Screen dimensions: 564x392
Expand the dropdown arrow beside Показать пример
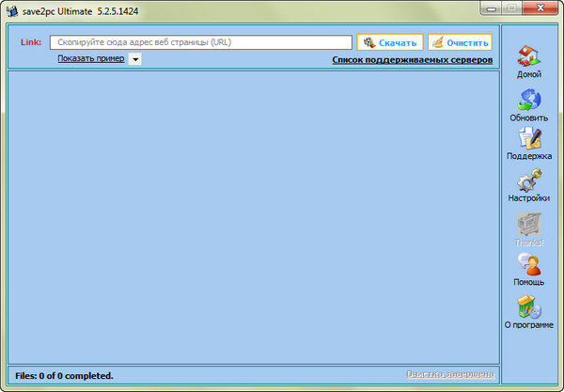coord(134,60)
